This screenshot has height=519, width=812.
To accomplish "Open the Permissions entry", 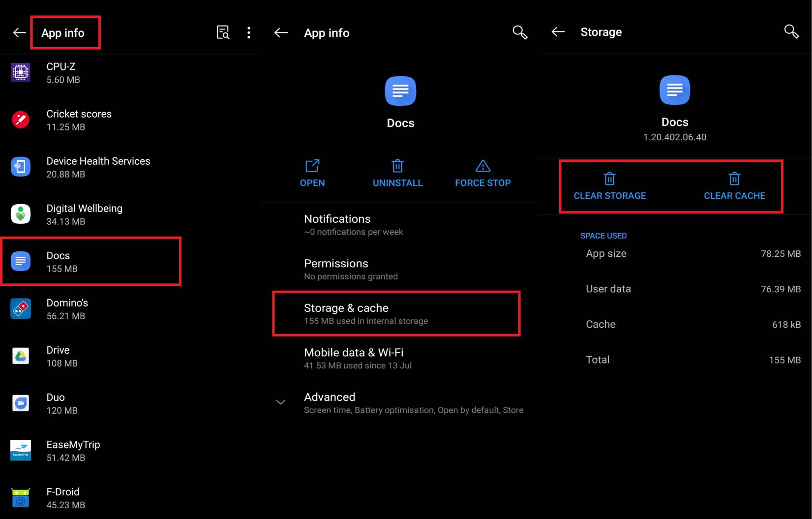I will coord(399,269).
